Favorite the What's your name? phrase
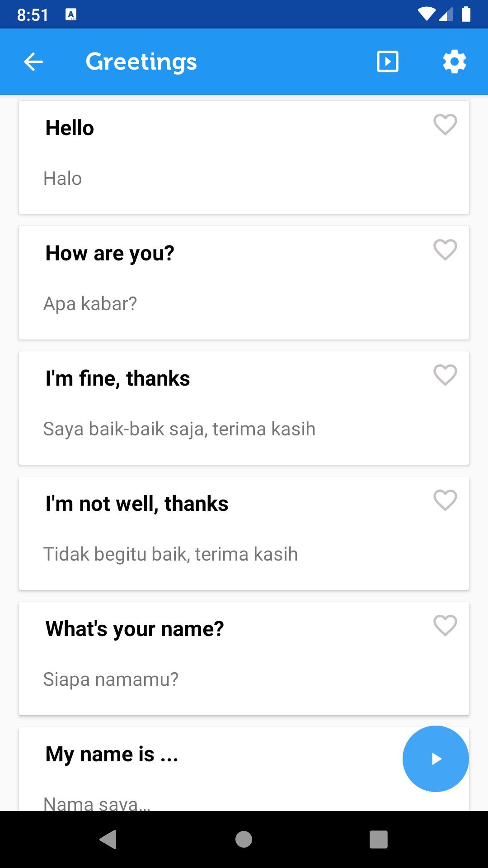The height and width of the screenshot is (868, 488). (445, 625)
